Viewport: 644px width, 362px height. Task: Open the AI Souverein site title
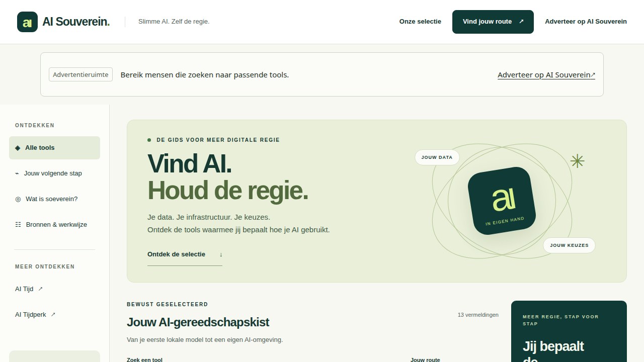click(76, 22)
